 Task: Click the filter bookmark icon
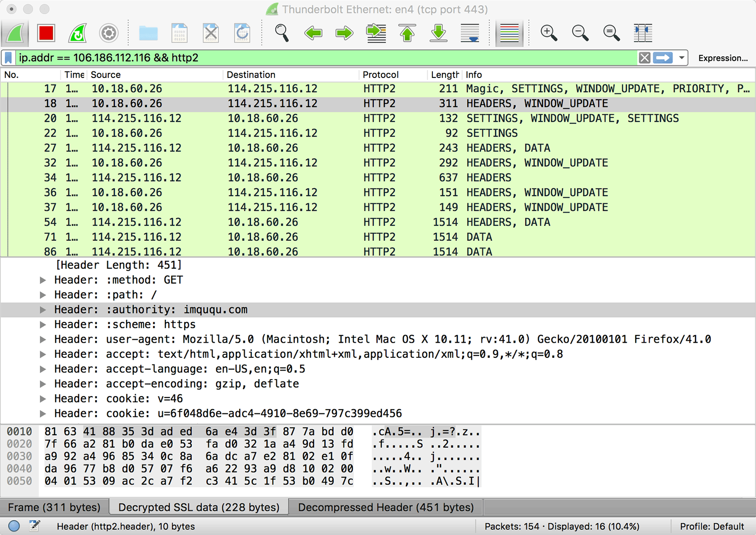[8, 58]
